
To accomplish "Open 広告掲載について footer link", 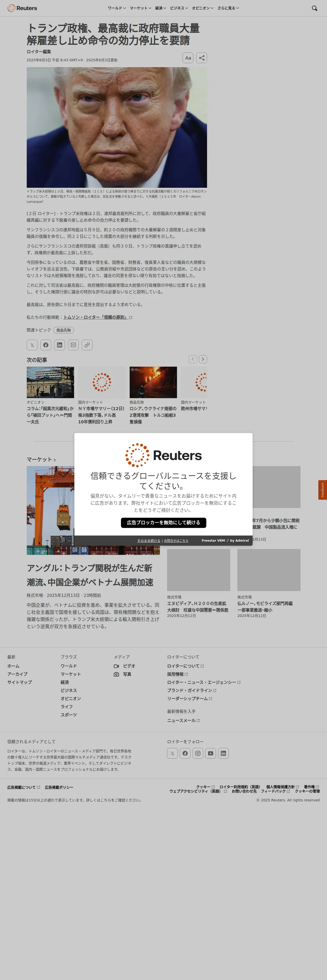I will coord(24,787).
